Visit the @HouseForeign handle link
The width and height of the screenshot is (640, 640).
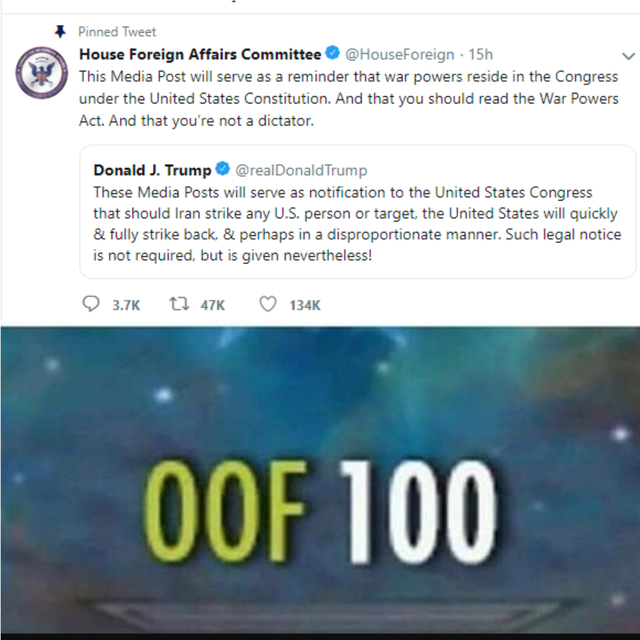[400, 54]
